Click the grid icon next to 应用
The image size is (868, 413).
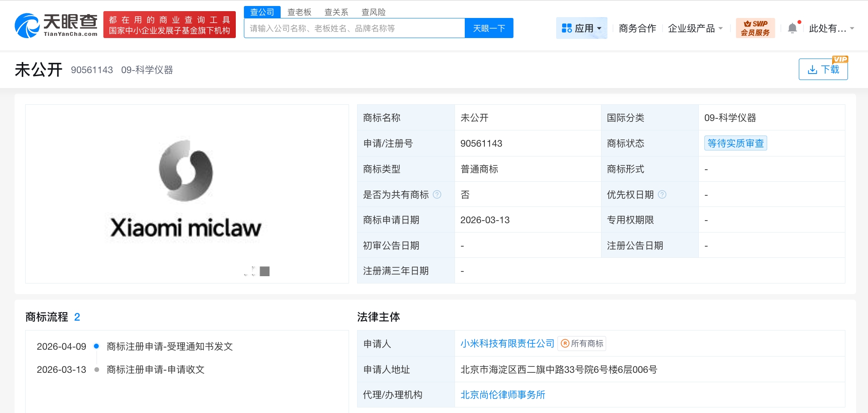tap(567, 27)
